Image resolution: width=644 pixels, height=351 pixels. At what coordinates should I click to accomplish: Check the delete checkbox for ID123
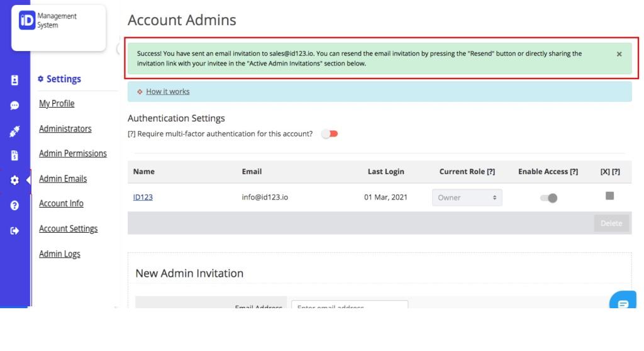tap(610, 196)
